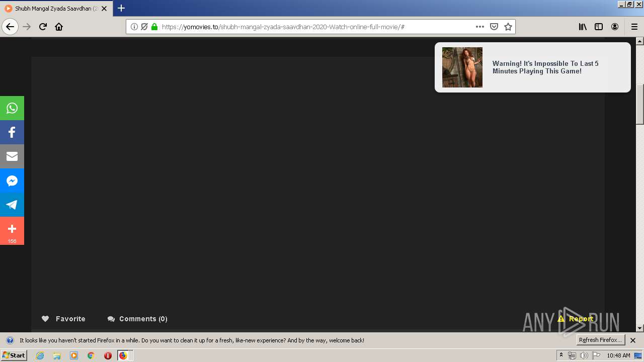Launch Internet Explorer from taskbar

click(40, 355)
